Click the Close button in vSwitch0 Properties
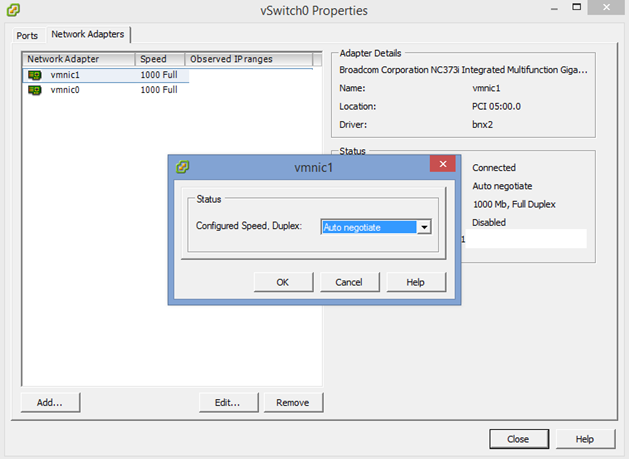Screen dimensions: 629x459 coord(518,439)
